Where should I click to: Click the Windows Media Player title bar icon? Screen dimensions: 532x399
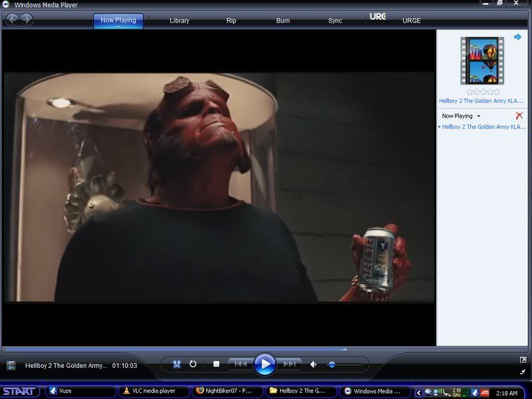(6, 4)
